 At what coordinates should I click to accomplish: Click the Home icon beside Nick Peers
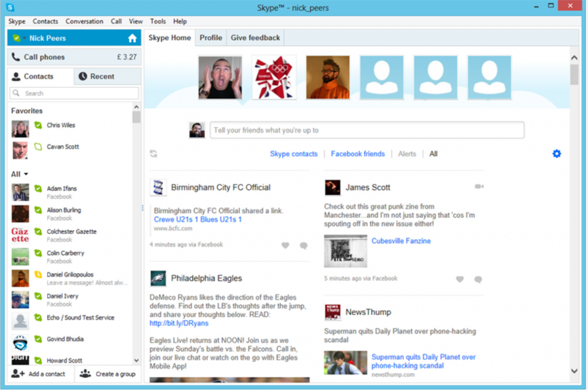(132, 38)
